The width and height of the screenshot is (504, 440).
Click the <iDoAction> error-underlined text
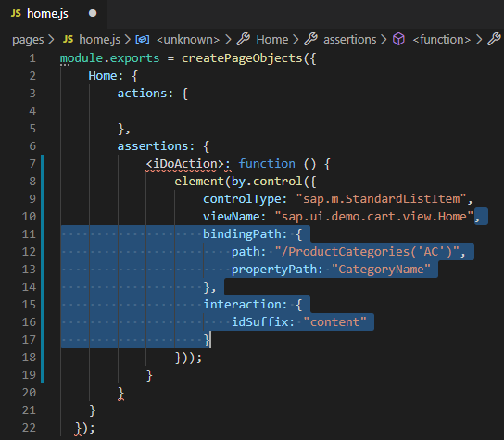tap(184, 164)
